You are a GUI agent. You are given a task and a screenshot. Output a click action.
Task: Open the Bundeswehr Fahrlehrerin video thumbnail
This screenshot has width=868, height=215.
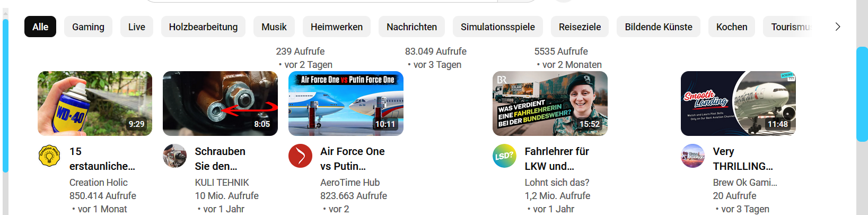550,104
